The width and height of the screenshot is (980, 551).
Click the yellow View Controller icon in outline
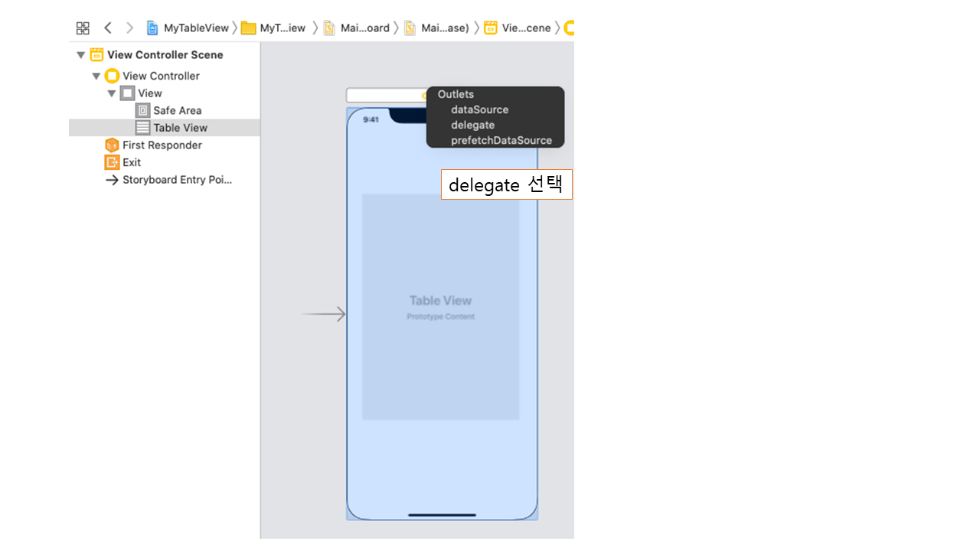[x=112, y=76]
